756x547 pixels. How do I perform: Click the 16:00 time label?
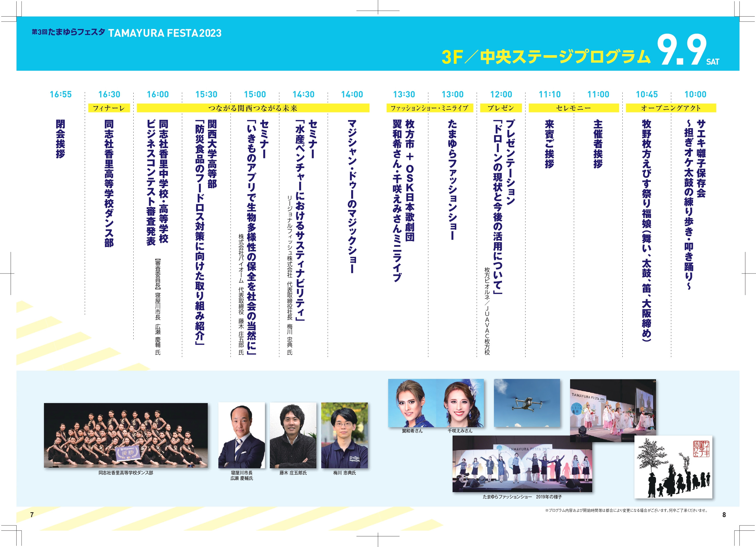coord(158,94)
